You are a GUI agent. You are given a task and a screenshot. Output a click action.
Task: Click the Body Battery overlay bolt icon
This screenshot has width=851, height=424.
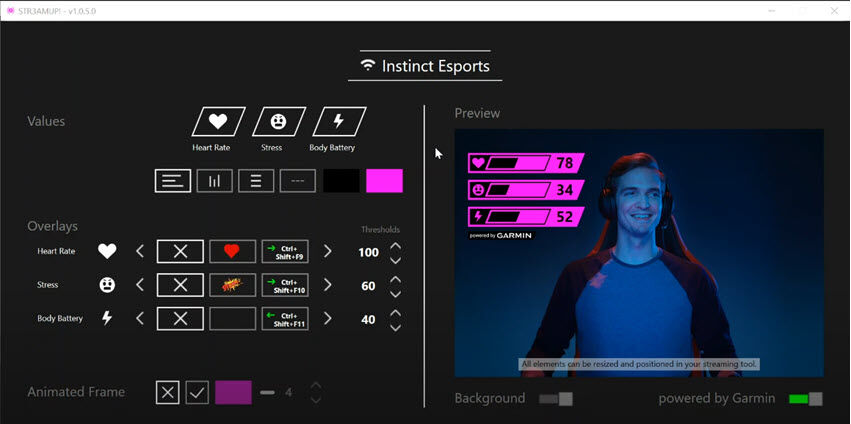107,318
